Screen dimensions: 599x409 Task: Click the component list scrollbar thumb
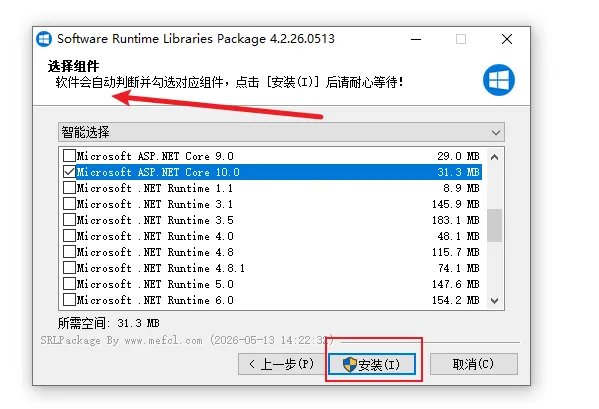pyautogui.click(x=494, y=225)
